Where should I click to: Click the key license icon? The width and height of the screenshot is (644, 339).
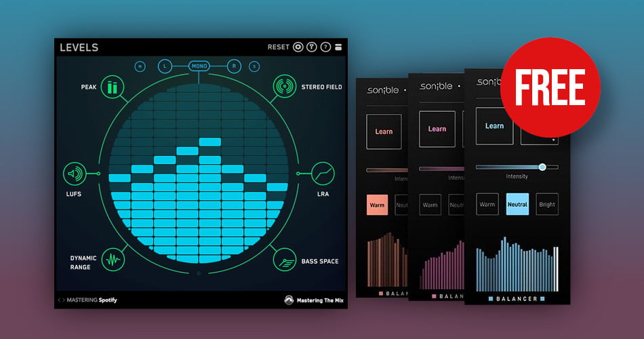(x=312, y=47)
